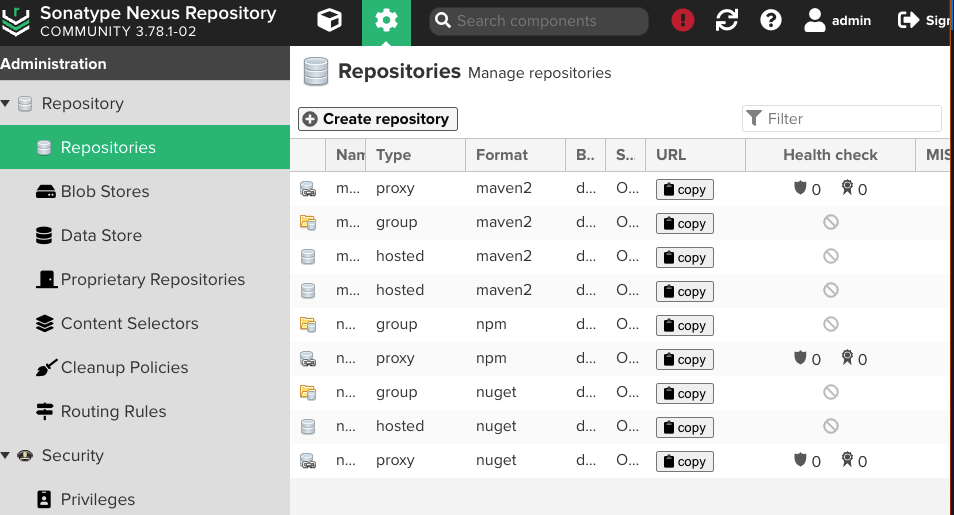Sort by the Type column header

point(416,155)
